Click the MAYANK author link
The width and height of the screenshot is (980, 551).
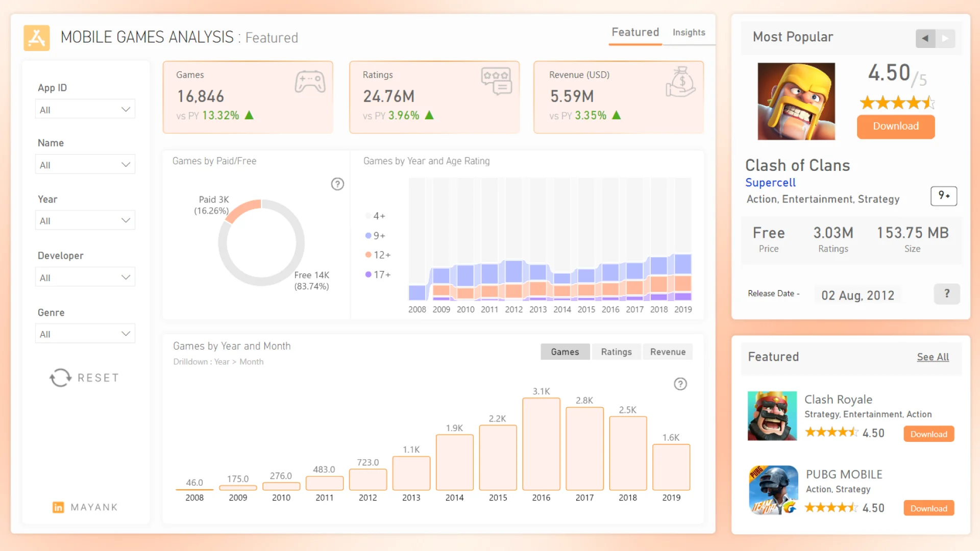(94, 507)
